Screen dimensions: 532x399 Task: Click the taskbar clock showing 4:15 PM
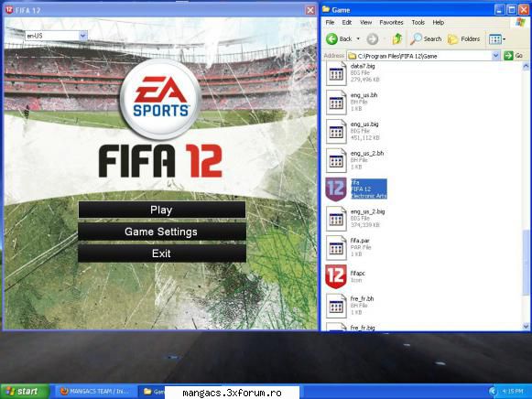(x=513, y=392)
